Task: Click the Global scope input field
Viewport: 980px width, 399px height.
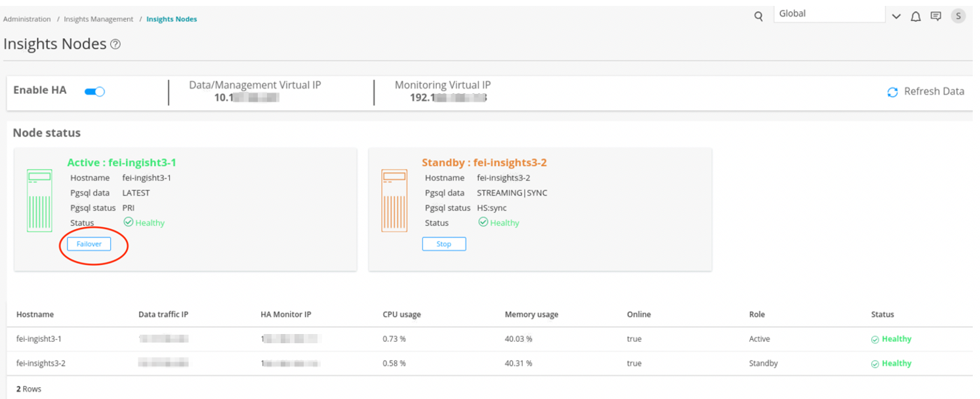Action: pyautogui.click(x=829, y=14)
